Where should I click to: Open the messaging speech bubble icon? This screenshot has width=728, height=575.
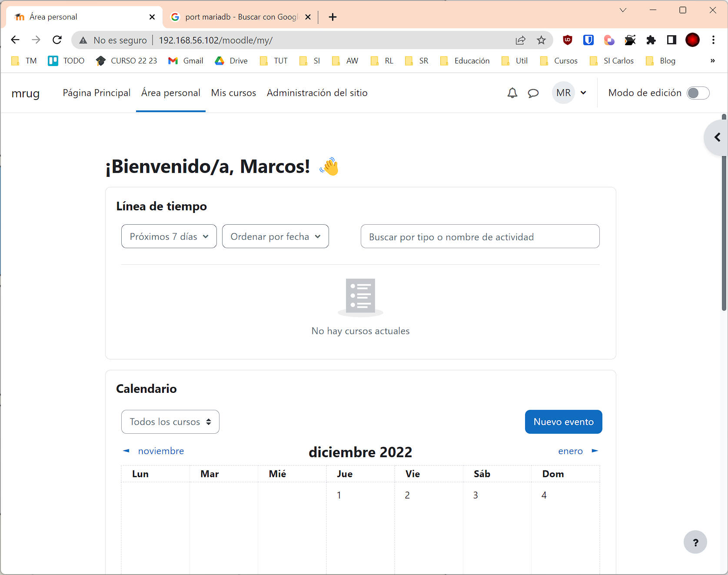tap(533, 93)
